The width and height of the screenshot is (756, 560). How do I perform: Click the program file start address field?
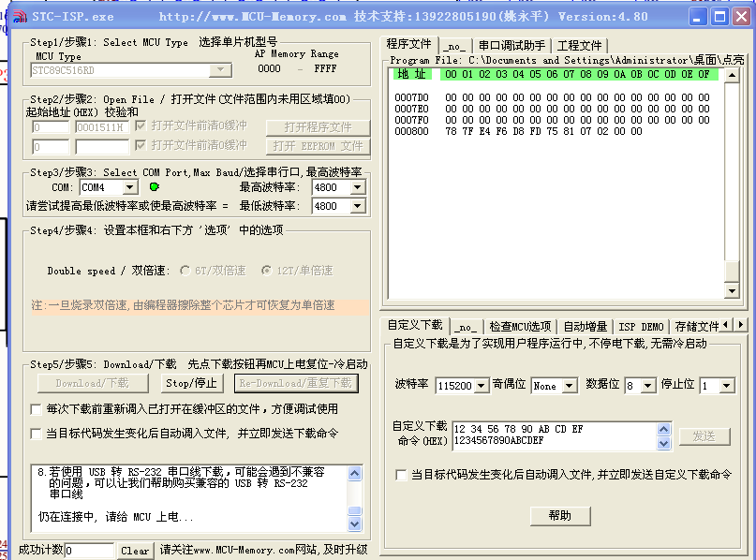(51, 127)
